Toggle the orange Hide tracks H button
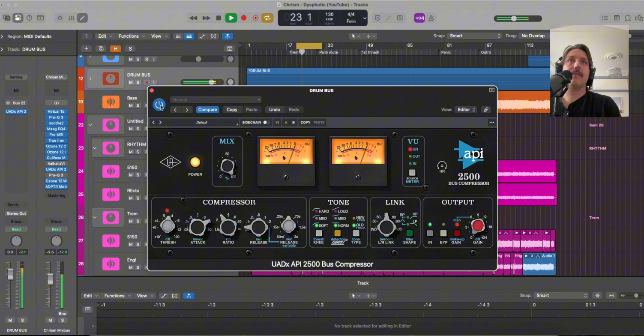644x336 pixels. (x=115, y=49)
